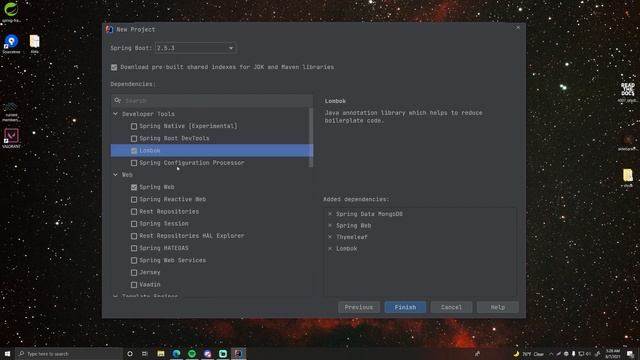Uncheck the Lombok dependency checkbox
The image size is (640, 360).
point(134,151)
